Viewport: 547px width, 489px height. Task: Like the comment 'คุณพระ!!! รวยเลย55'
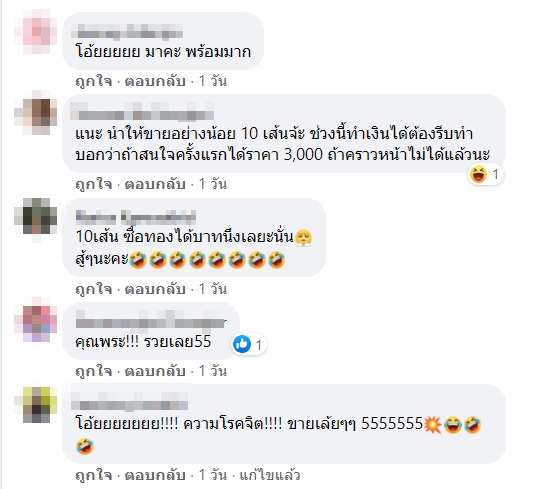94,371
